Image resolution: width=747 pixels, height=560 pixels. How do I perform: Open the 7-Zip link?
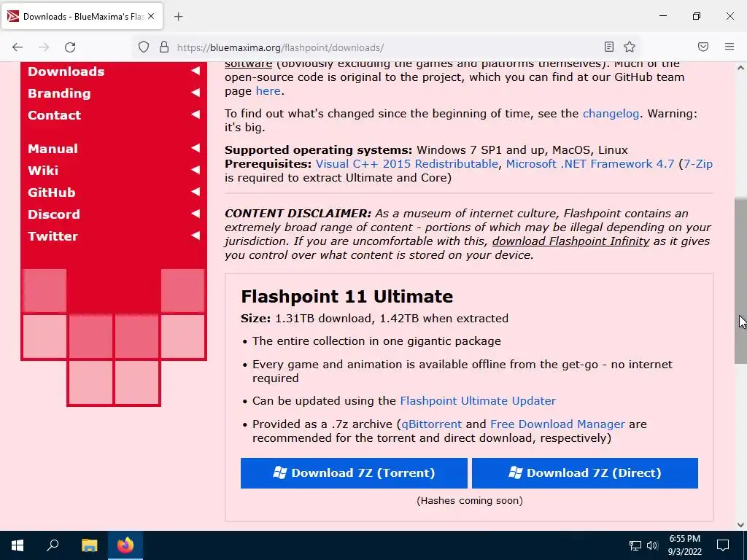pyautogui.click(x=698, y=164)
